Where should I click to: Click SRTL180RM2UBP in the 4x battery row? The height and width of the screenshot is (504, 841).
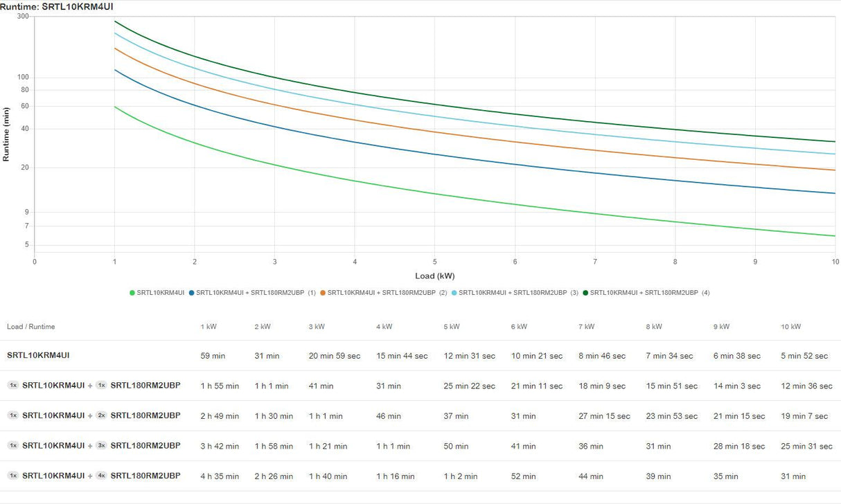click(145, 476)
